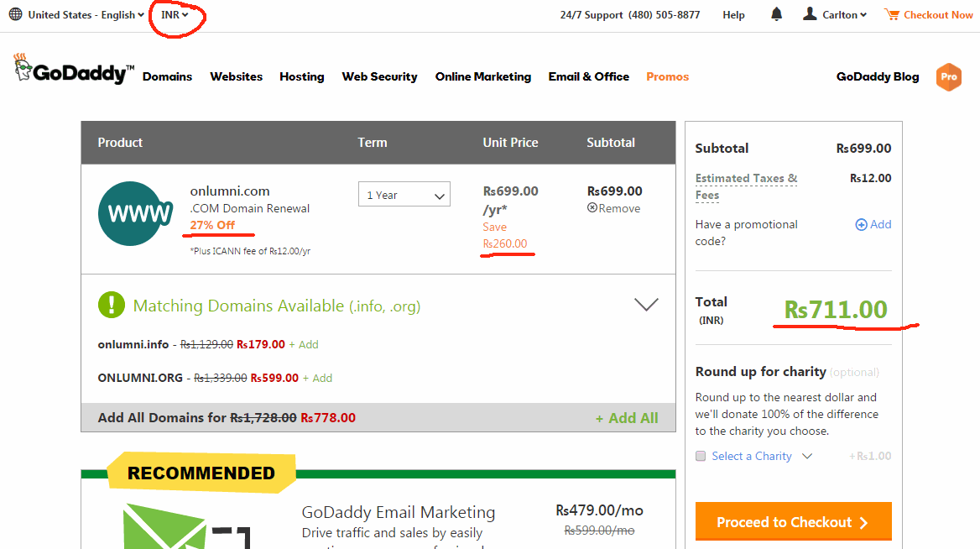Open the Domains menu
980x549 pixels.
click(167, 76)
